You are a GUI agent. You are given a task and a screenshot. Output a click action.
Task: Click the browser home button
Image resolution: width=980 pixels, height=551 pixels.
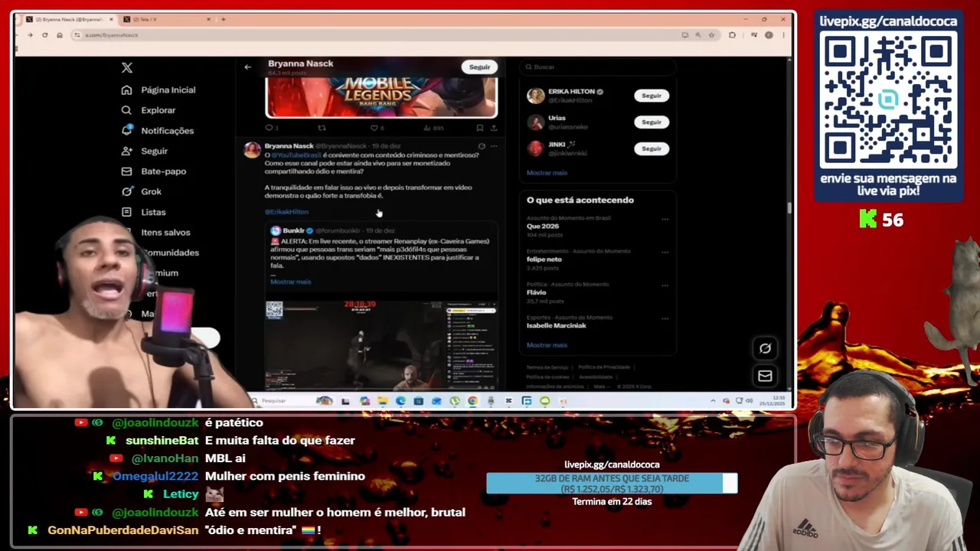coord(60,35)
